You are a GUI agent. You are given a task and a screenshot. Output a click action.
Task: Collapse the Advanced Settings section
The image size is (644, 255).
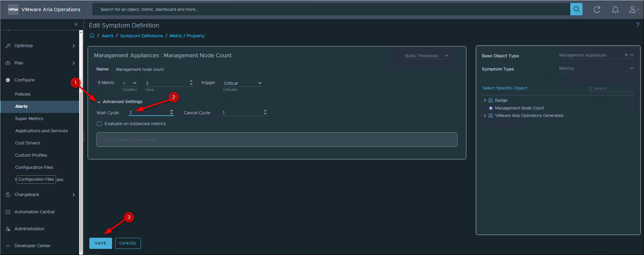(x=99, y=102)
